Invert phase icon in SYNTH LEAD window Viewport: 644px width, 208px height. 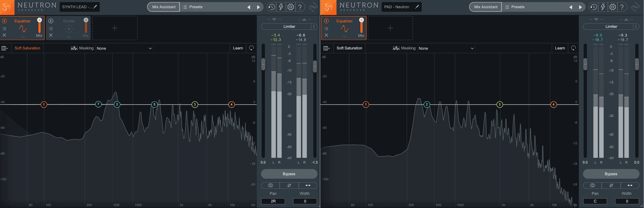click(289, 185)
